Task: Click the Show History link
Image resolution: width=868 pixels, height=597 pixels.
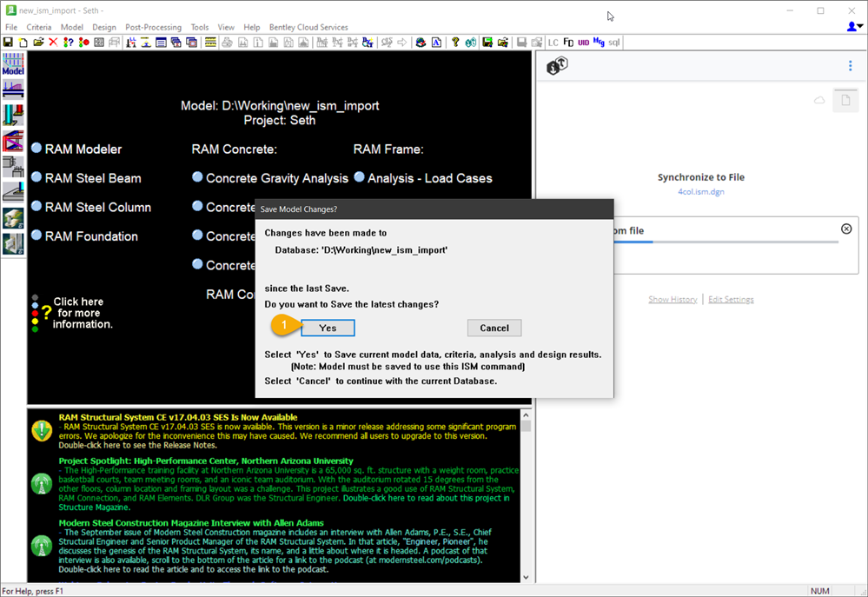Action: 673,299
